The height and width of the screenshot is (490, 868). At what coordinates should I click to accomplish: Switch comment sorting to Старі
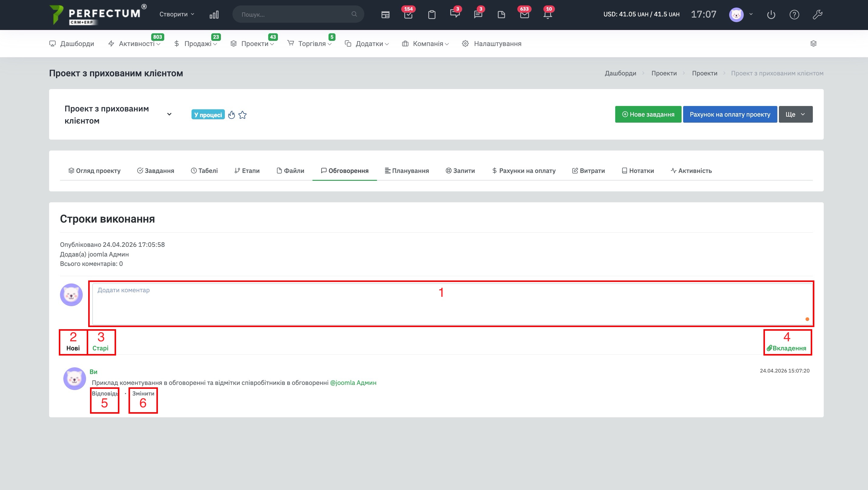pyautogui.click(x=100, y=348)
